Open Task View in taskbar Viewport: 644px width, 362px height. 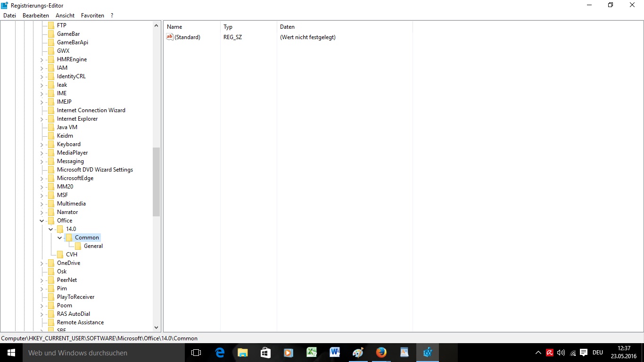(196, 353)
